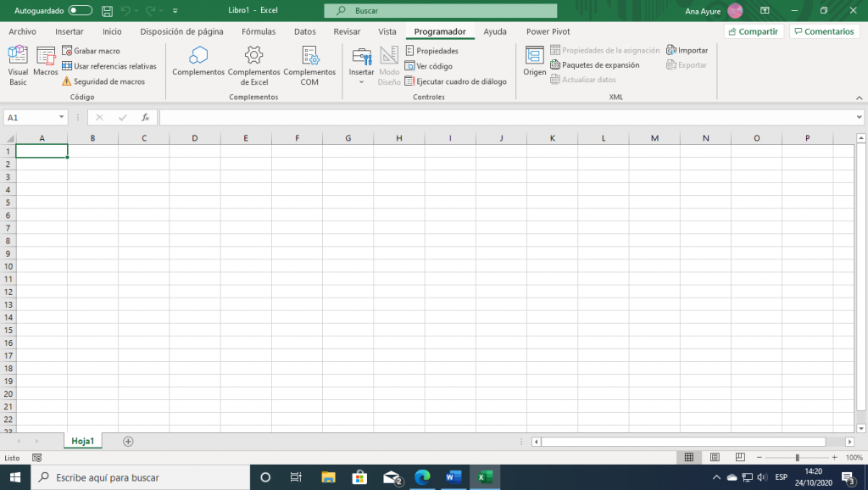Open File Explorer from the taskbar

point(328,477)
